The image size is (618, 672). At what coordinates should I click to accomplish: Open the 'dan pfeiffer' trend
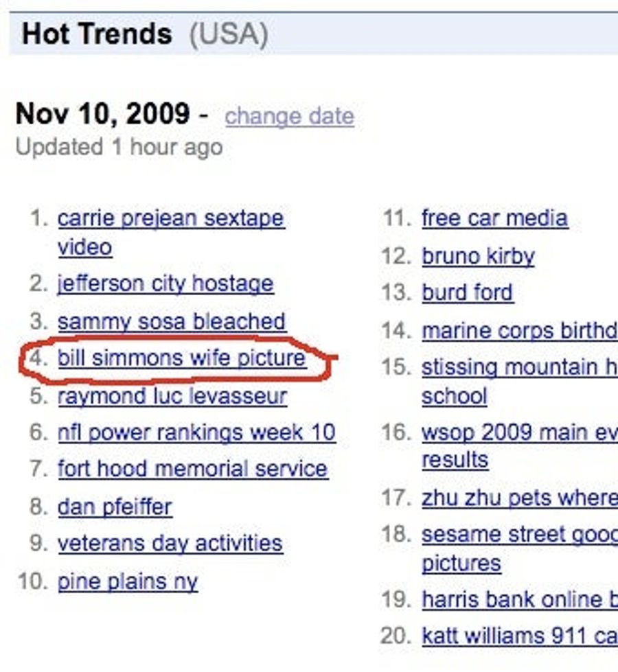115,507
